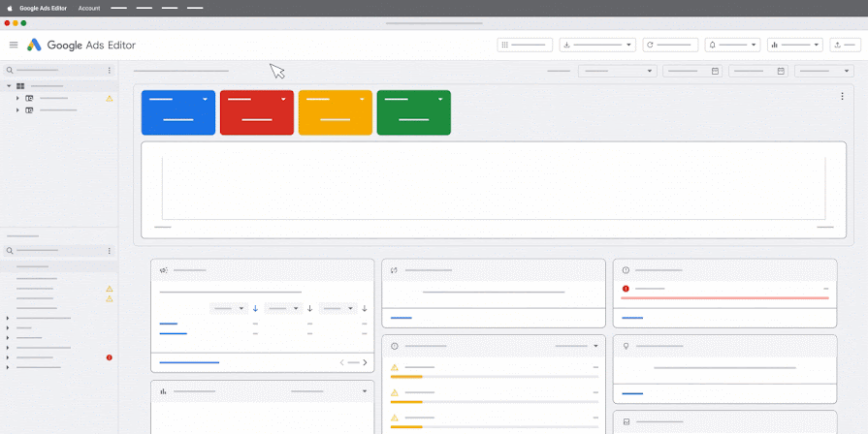Screen dimensions: 868x434
Task: Click the blue sort arrow in the campaigns table
Action: coord(255,308)
